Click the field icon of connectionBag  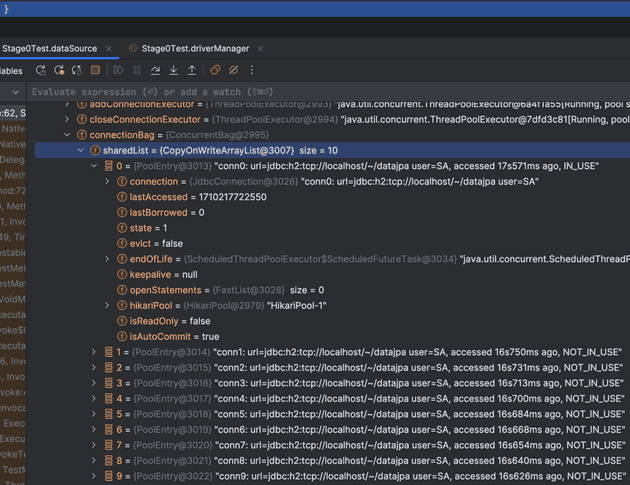coord(82,135)
